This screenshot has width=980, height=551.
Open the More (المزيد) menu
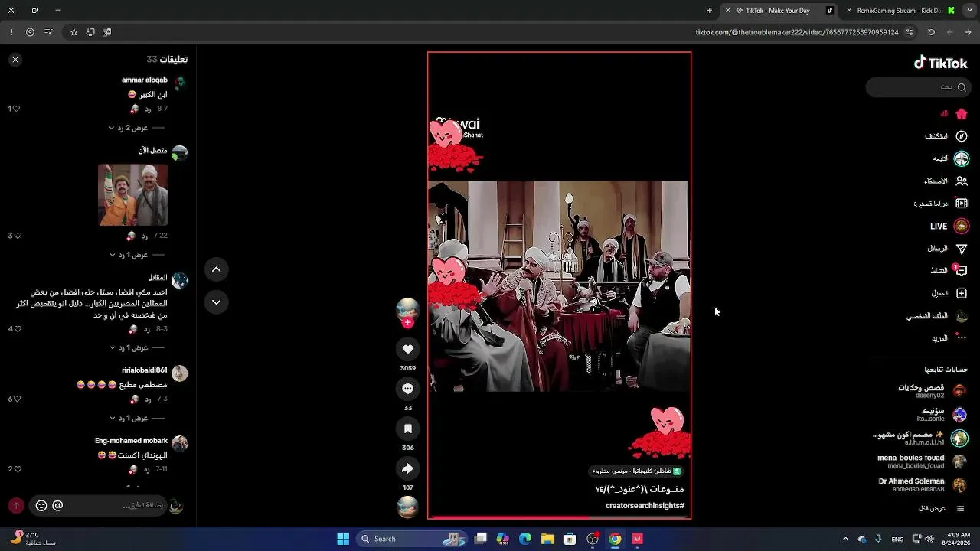pos(949,338)
